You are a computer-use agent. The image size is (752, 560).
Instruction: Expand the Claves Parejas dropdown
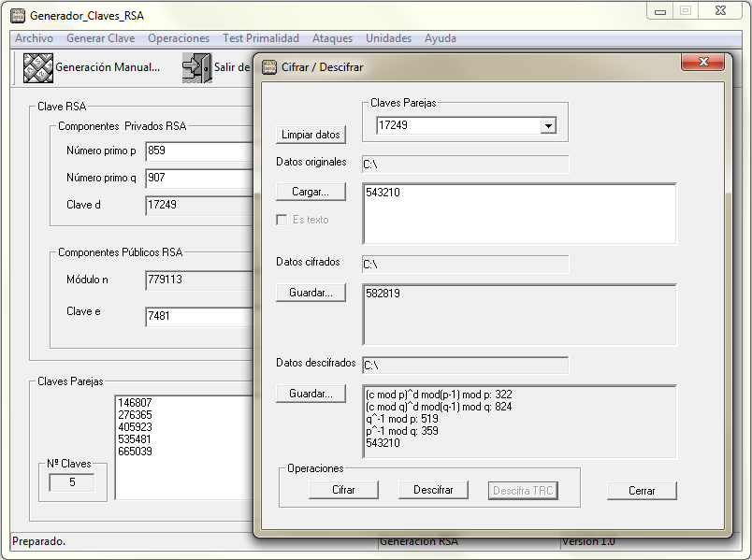[548, 125]
